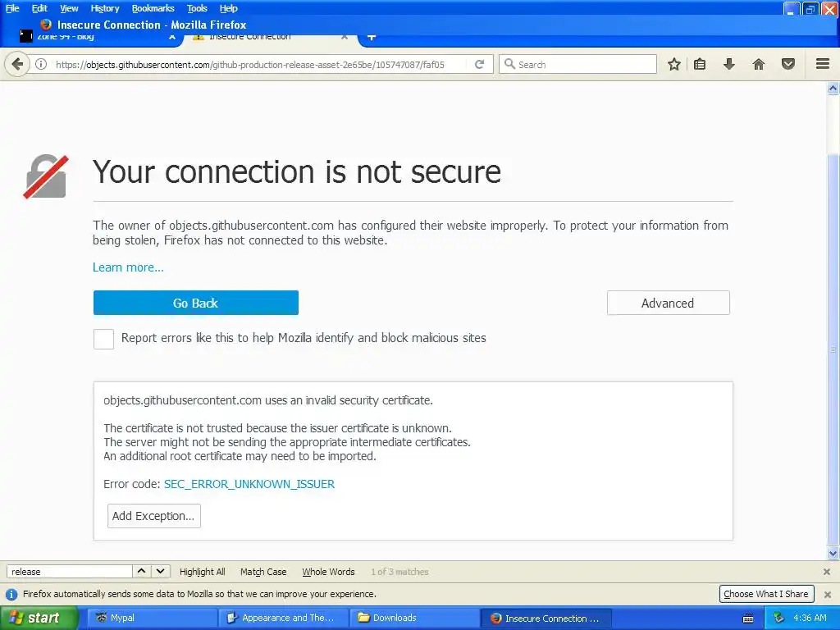840x630 pixels.
Task: Open Downloads folder from taskbar
Action: point(414,618)
